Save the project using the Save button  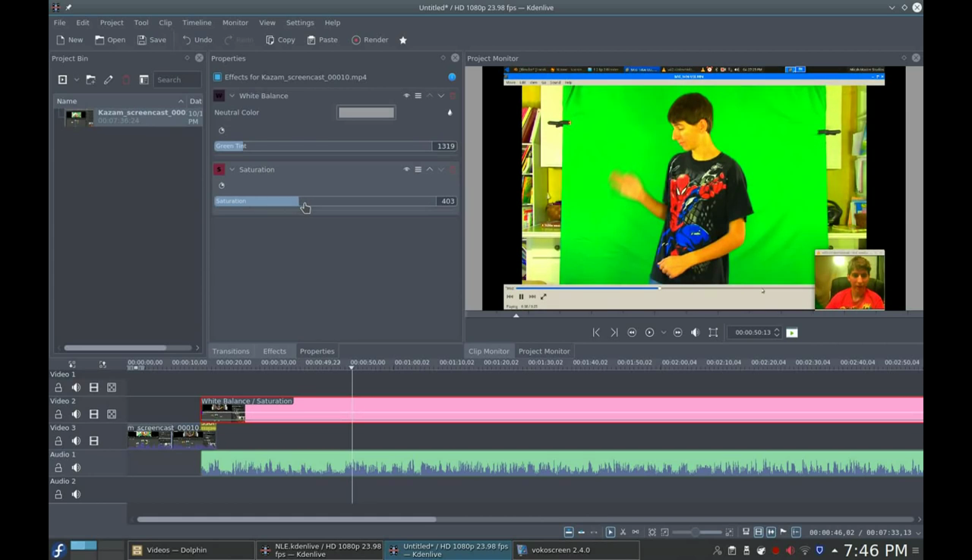[151, 39]
